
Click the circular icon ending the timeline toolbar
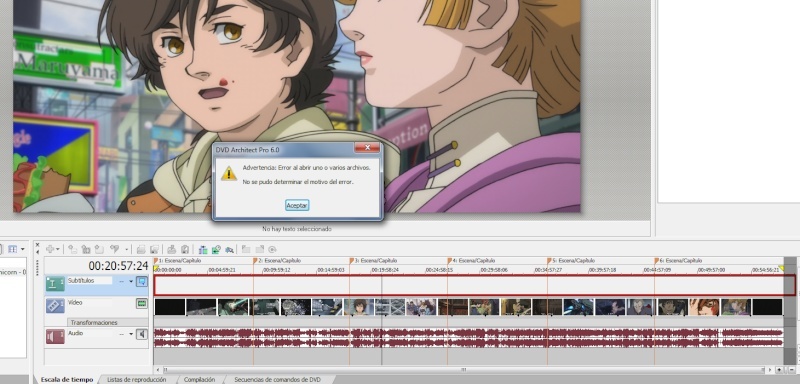(x=272, y=249)
